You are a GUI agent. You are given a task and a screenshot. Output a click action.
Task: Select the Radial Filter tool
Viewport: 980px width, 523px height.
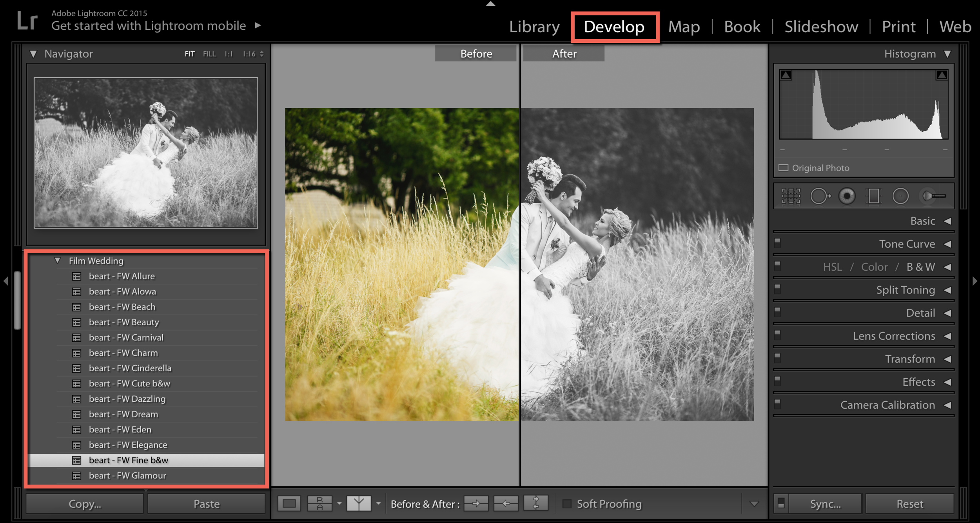tap(900, 196)
